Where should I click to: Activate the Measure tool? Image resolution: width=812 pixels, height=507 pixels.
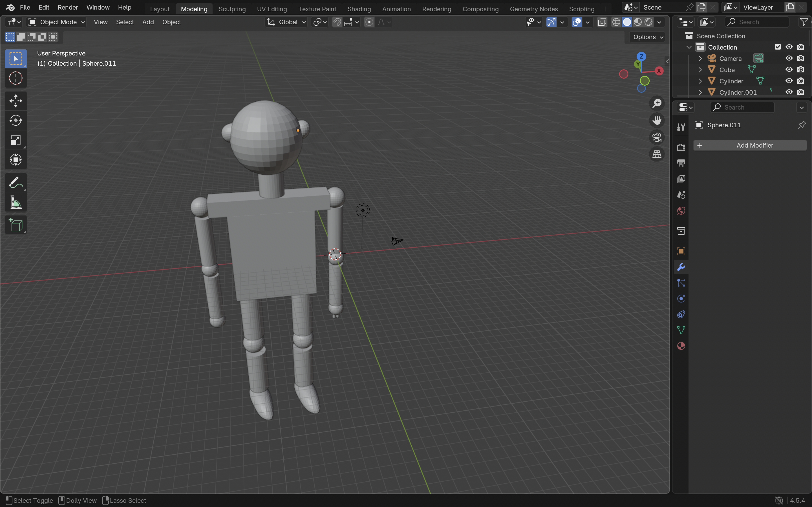point(16,203)
